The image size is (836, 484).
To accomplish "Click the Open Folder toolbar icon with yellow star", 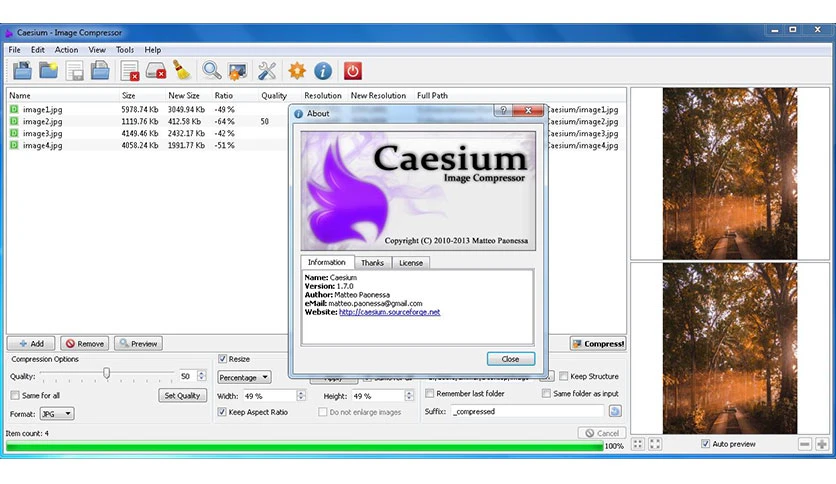I will coord(49,70).
